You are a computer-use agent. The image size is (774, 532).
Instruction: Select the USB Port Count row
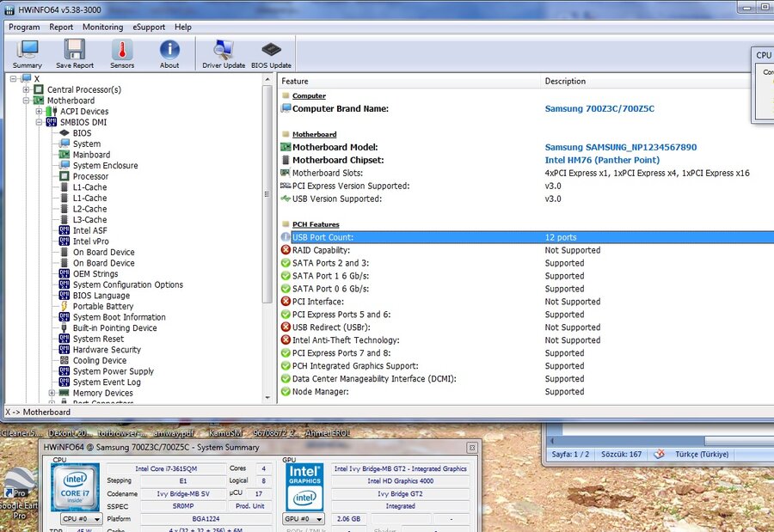click(525, 237)
